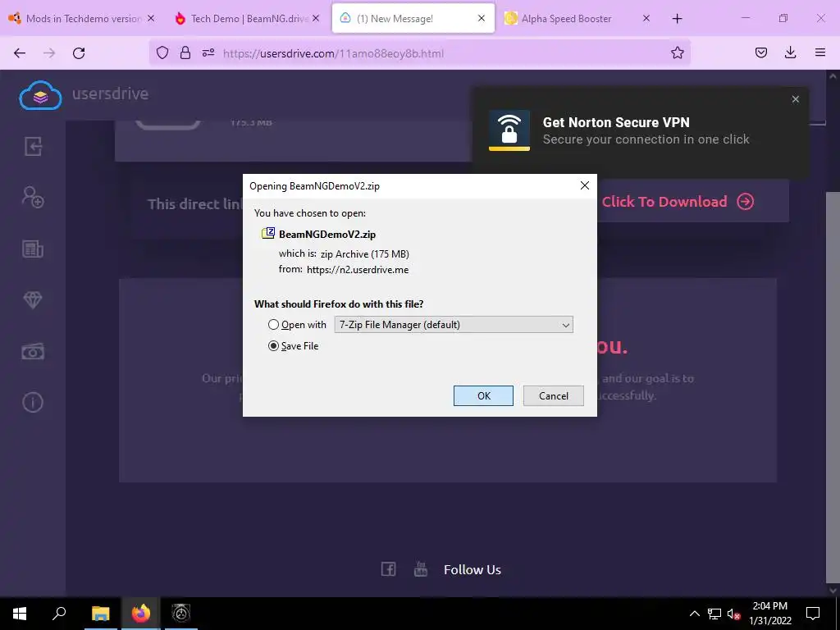Viewport: 840px width, 630px height.
Task: Open the Windows Start menu
Action: coord(20,613)
